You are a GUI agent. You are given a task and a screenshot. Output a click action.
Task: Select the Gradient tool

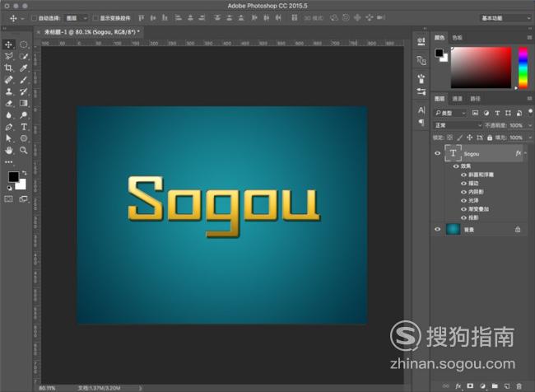click(x=23, y=103)
